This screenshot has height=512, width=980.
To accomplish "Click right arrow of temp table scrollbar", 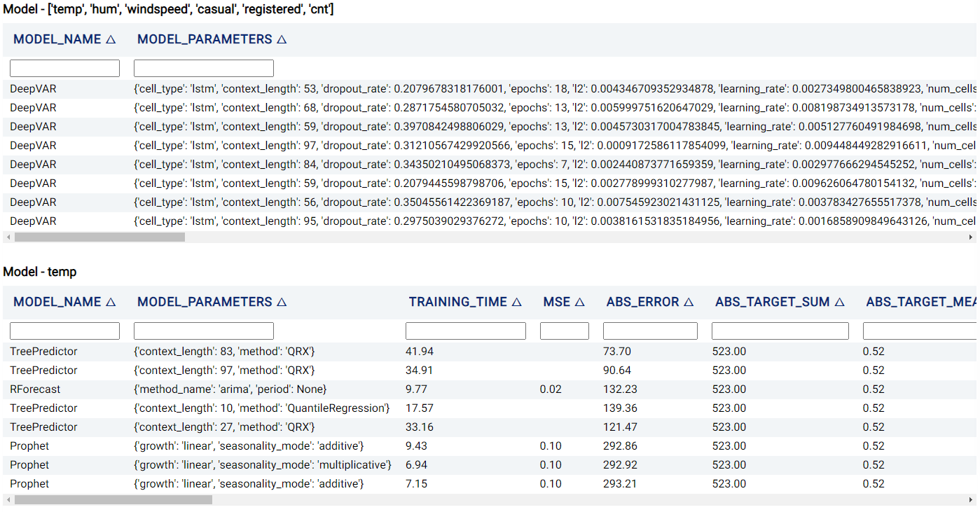I will coord(971,500).
